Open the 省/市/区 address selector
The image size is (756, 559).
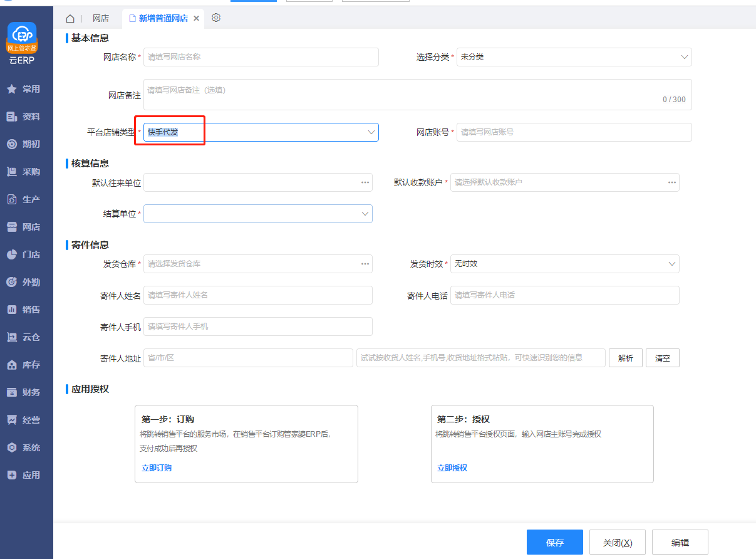pyautogui.click(x=248, y=358)
